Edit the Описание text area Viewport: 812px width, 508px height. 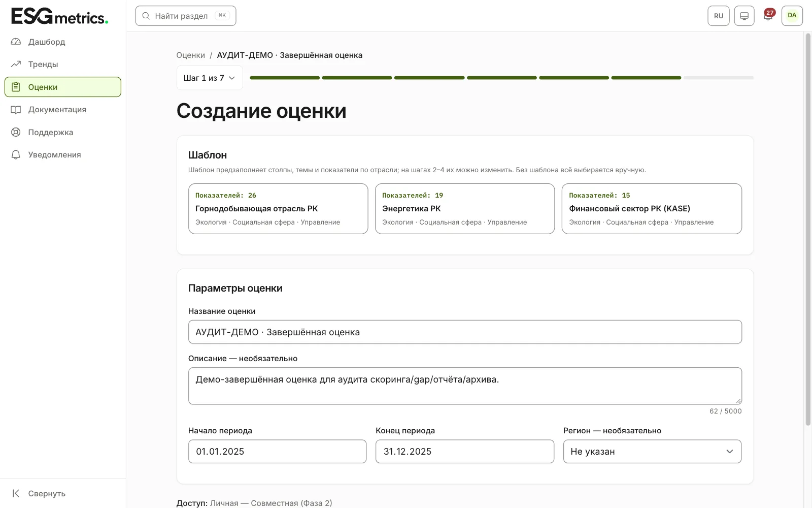coord(465,386)
